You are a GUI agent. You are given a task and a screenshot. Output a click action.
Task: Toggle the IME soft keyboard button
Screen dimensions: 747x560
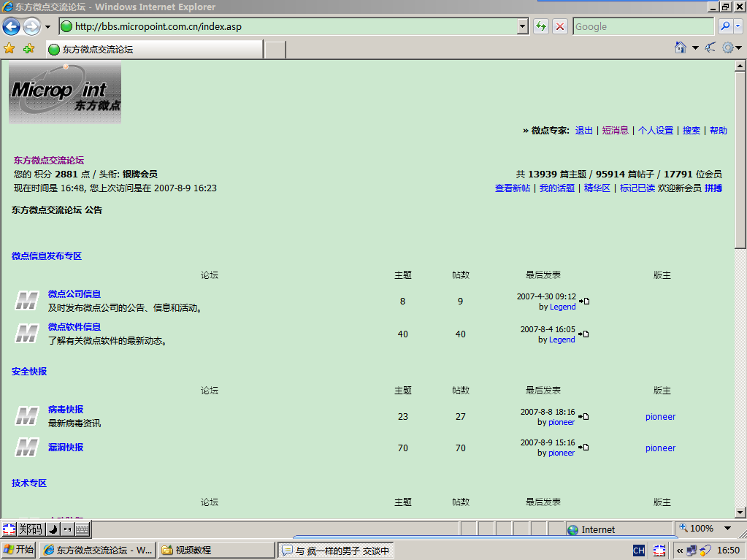tap(83, 529)
